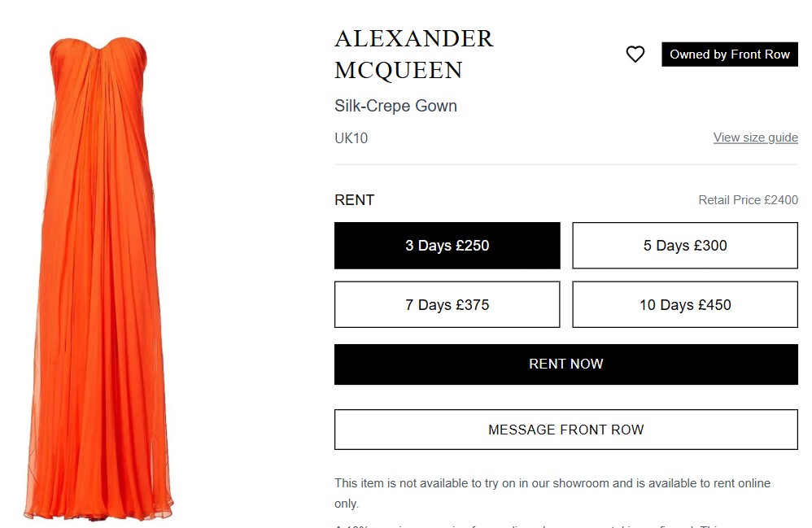The image size is (812, 528).
Task: Select the 3 Days £250 rental option
Action: tap(447, 245)
